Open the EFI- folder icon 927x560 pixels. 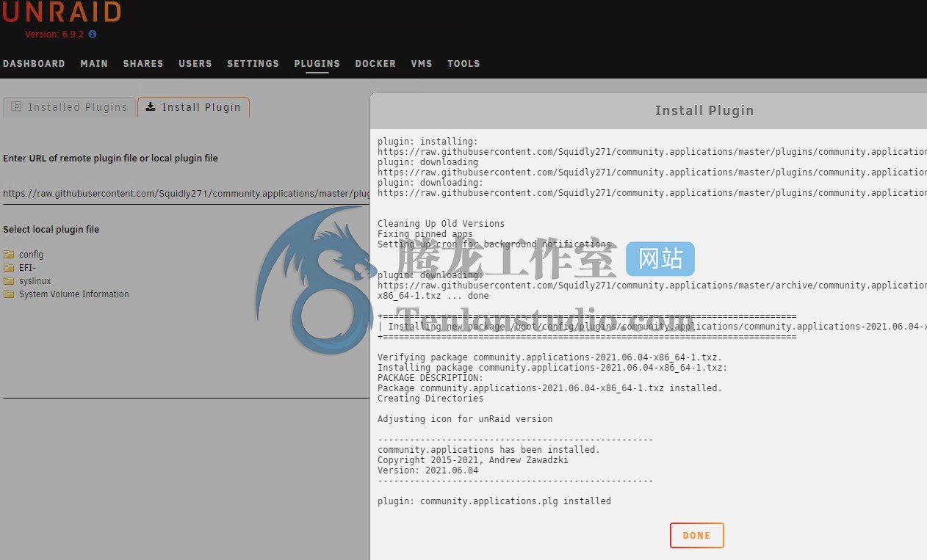(x=9, y=268)
